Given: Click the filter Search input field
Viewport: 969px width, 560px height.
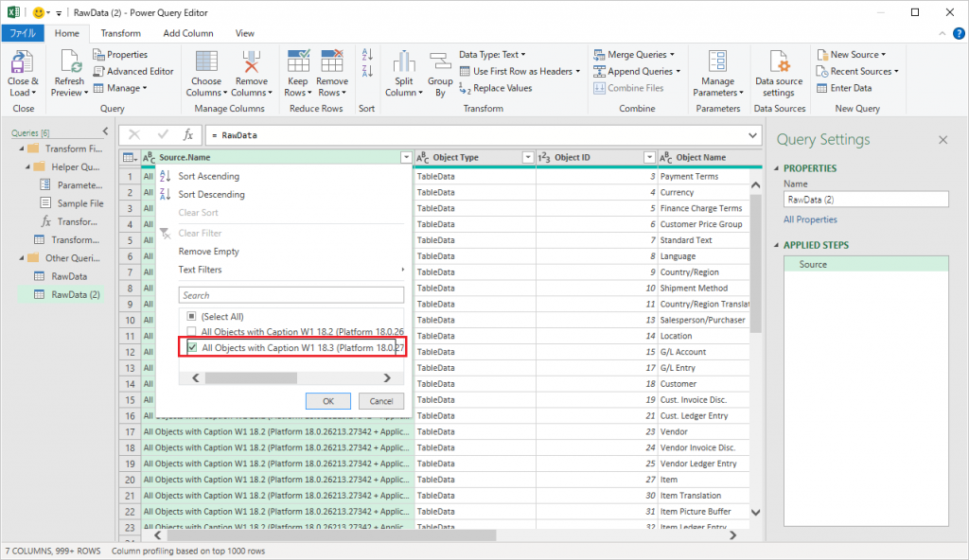Looking at the screenshot, I should click(291, 295).
